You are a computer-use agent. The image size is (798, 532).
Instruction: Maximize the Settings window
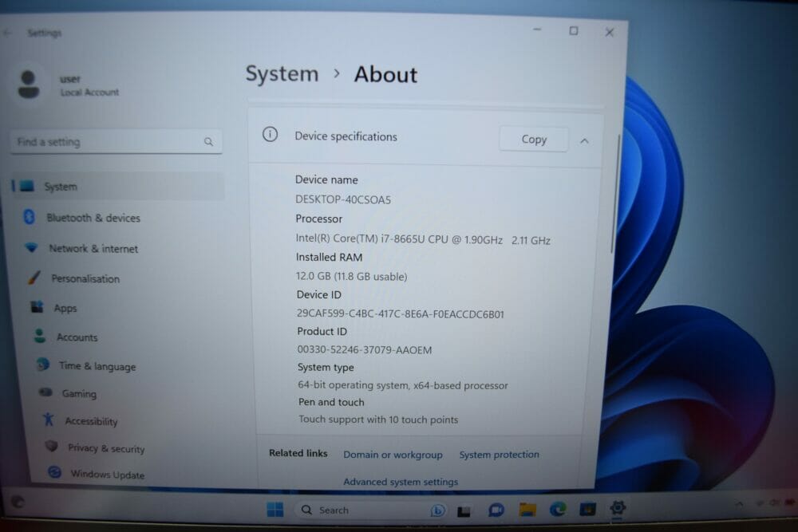(x=574, y=31)
